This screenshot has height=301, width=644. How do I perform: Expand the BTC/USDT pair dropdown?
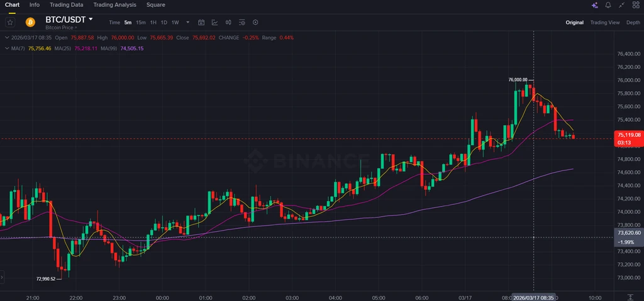(x=91, y=19)
